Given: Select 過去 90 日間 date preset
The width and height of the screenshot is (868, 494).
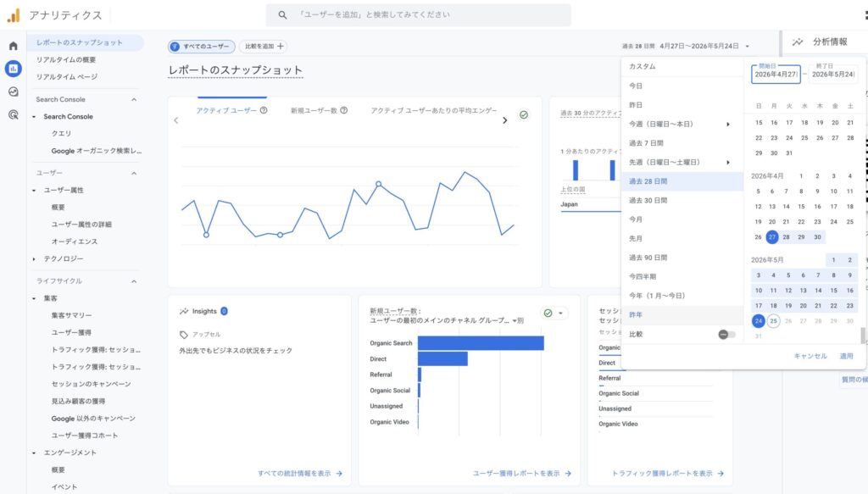Looking at the screenshot, I should tap(682, 258).
